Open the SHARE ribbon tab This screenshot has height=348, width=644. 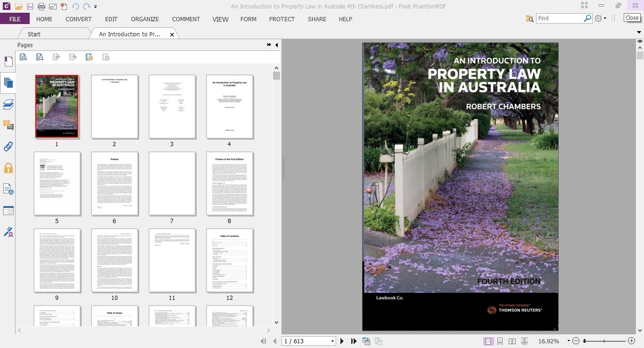[x=317, y=19]
